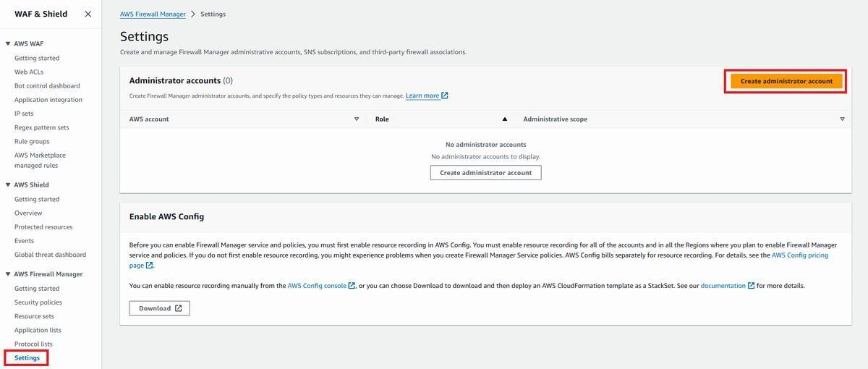Open AWS Shield Overview

point(28,213)
